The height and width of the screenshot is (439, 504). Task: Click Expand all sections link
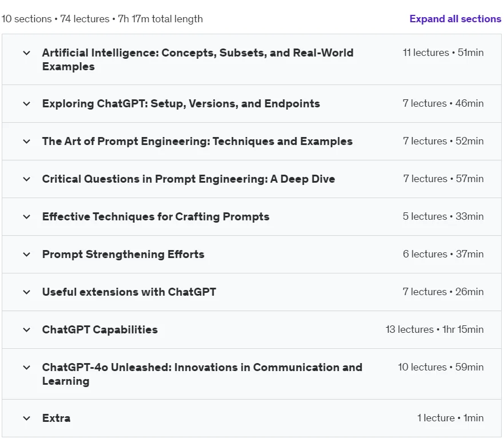point(455,19)
